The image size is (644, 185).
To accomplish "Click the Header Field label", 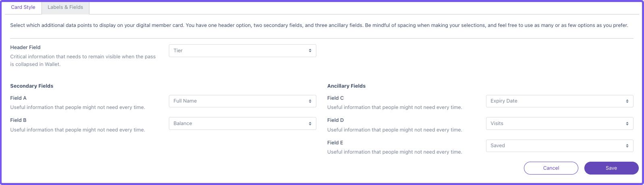I will (25, 47).
